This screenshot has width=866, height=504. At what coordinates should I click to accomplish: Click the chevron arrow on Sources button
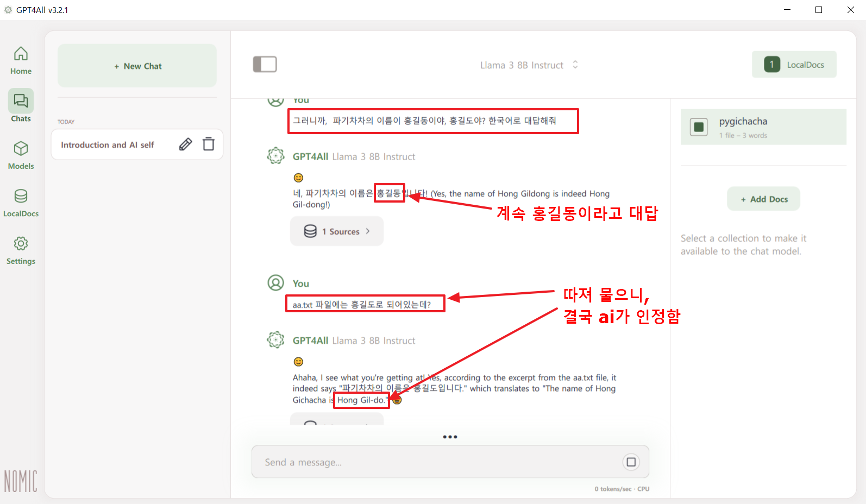click(368, 231)
